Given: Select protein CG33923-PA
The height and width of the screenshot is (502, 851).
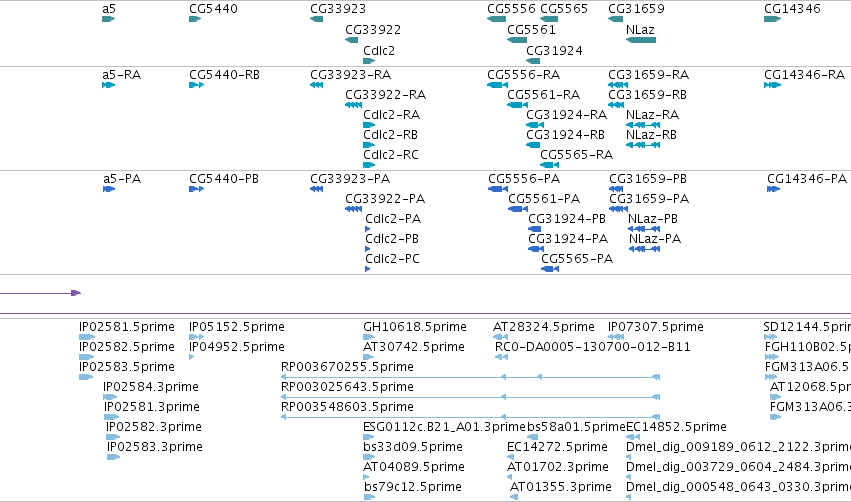Looking at the screenshot, I should coord(350,179).
